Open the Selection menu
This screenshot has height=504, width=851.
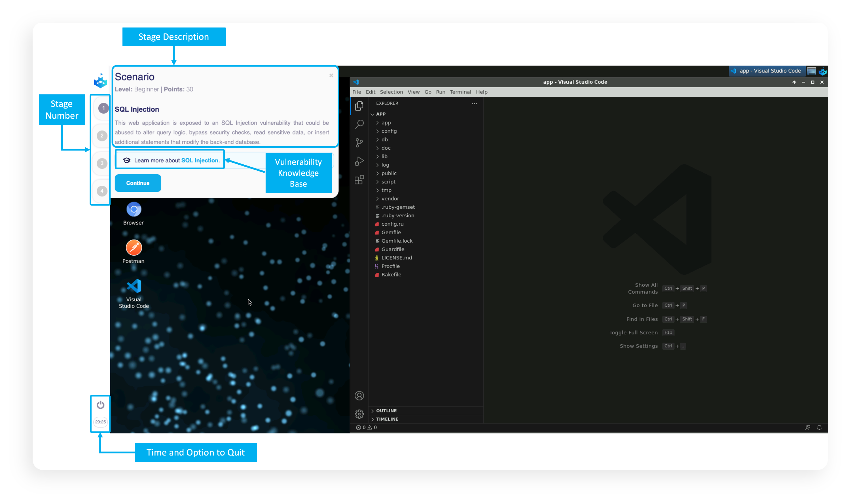click(391, 92)
